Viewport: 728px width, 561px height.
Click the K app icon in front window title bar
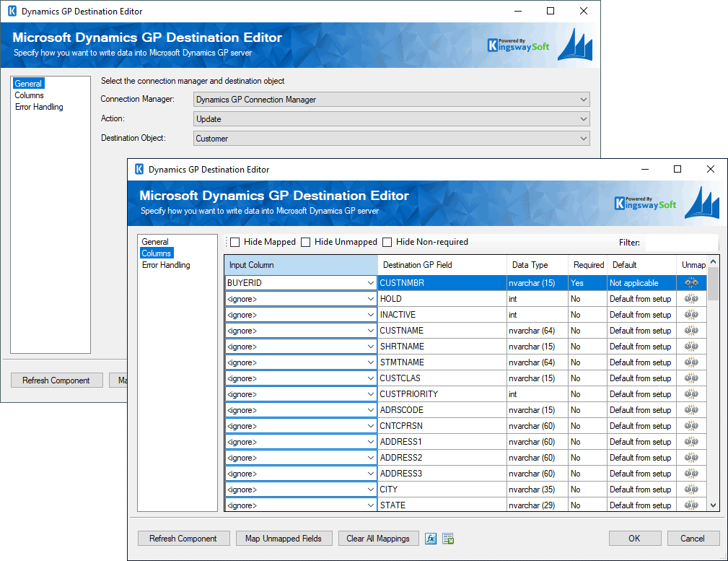(x=139, y=169)
